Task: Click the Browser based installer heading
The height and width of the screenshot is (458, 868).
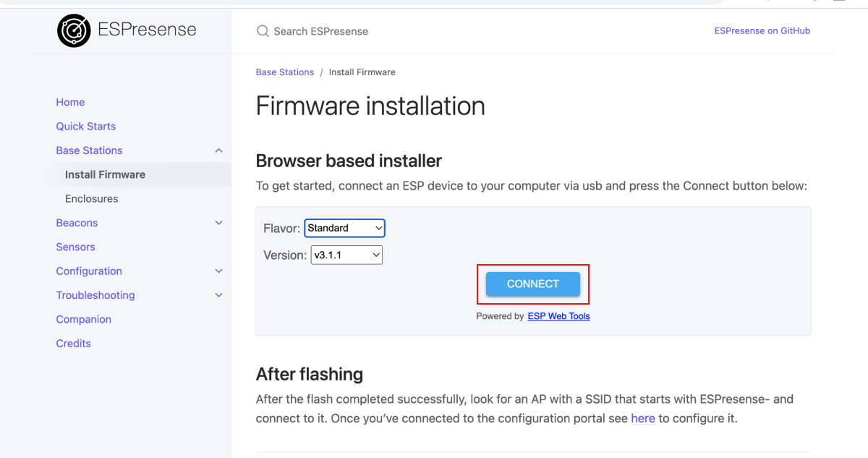Action: coord(349,161)
